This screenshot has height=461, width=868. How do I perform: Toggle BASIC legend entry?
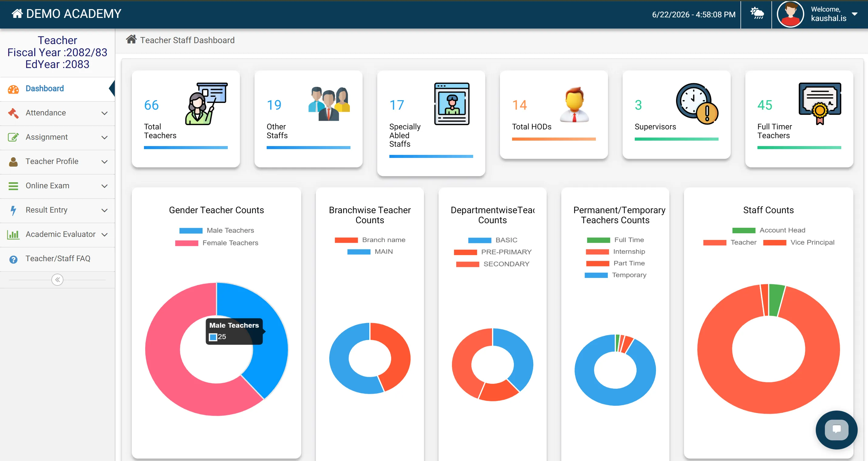493,240
